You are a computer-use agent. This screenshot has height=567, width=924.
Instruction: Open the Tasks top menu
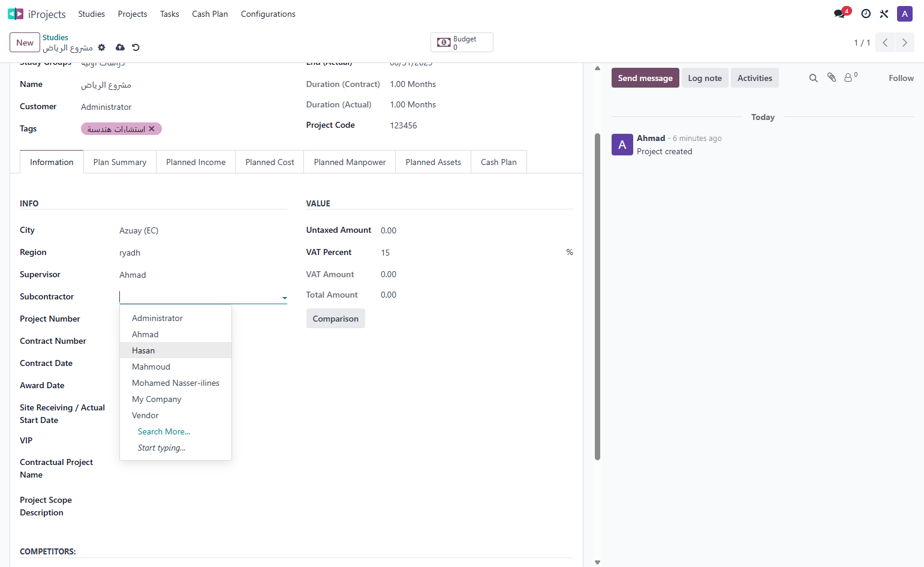pos(170,14)
